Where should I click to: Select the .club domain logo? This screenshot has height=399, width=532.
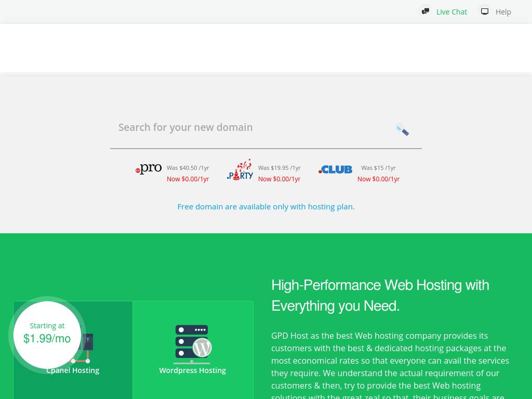[335, 169]
